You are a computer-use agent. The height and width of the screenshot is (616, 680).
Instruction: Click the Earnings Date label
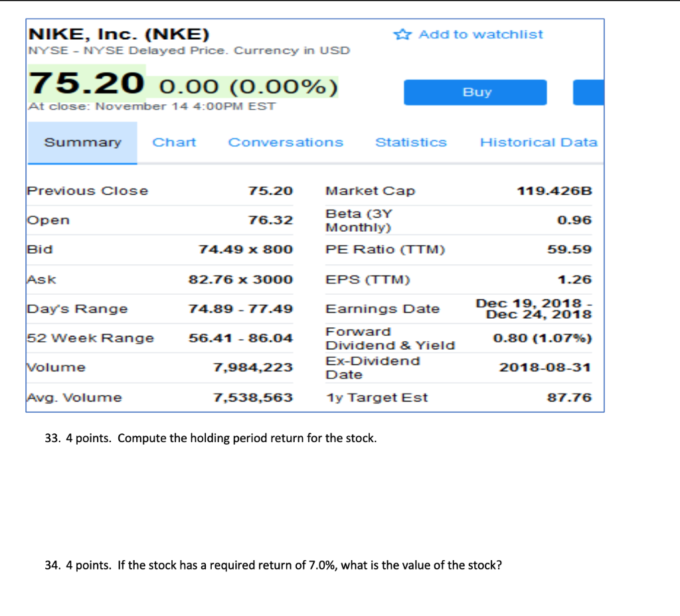(x=382, y=309)
